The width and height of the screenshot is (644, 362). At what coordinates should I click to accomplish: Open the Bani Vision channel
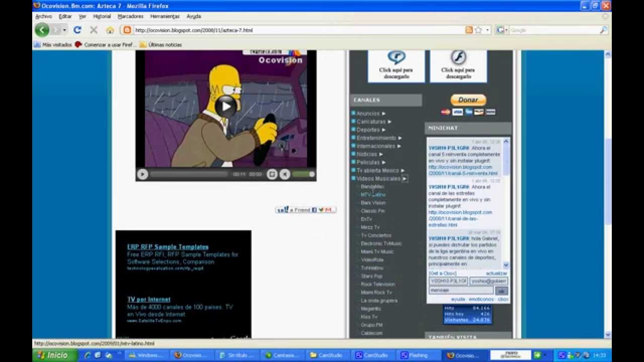point(373,203)
